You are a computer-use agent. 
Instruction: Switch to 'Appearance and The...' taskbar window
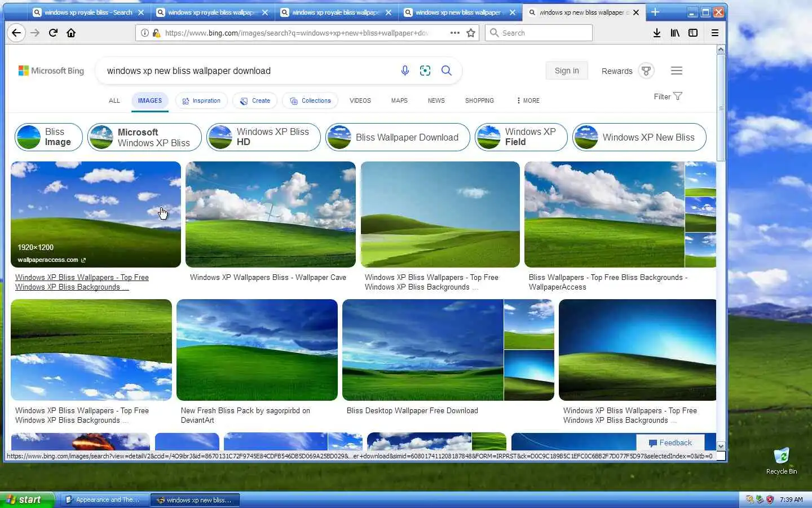(104, 500)
